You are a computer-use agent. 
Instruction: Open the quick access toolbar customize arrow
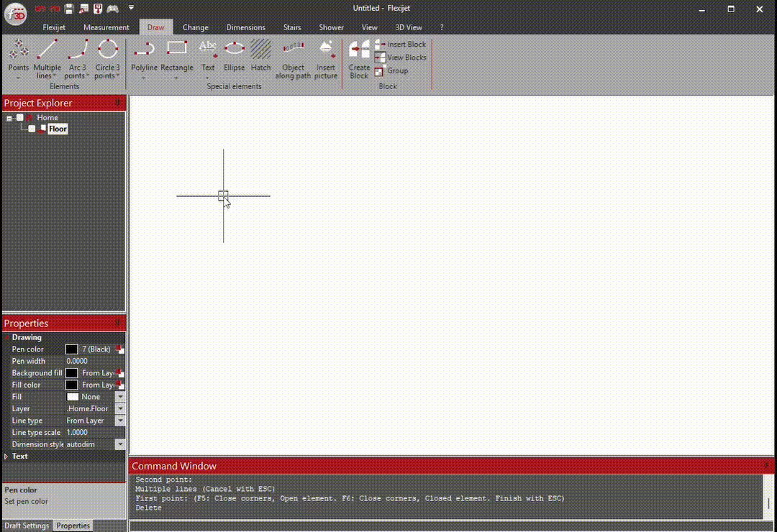(x=132, y=7)
